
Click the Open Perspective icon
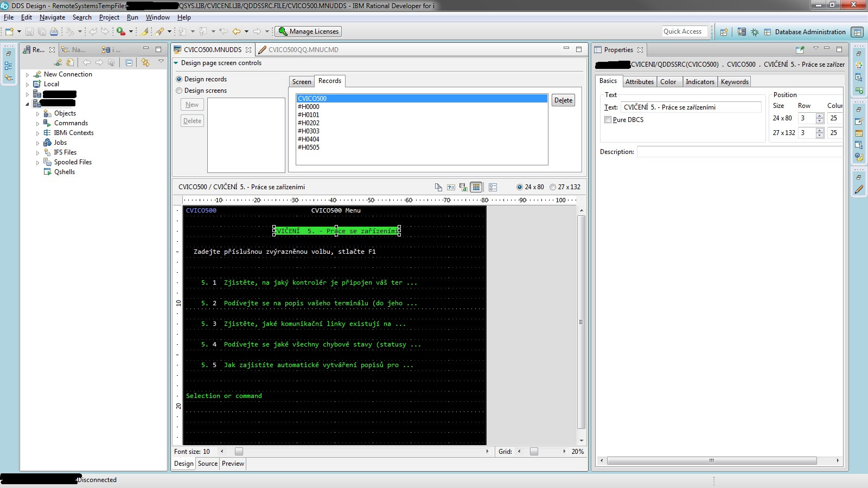point(724,32)
